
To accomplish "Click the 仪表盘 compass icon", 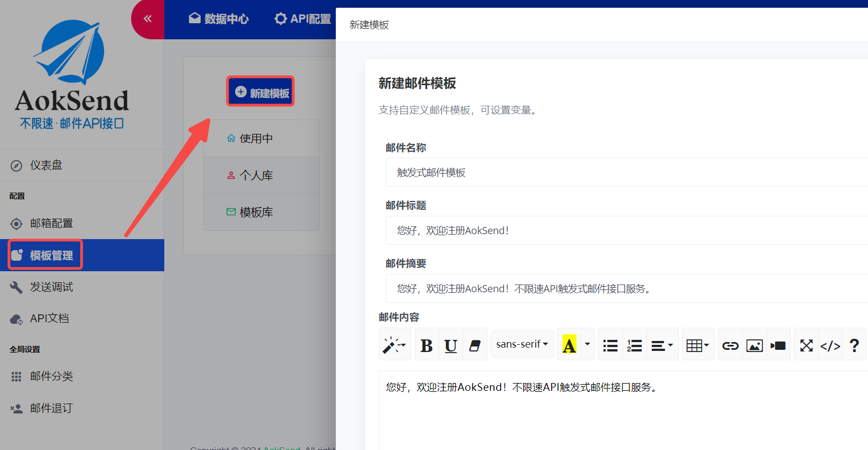I will 17,165.
